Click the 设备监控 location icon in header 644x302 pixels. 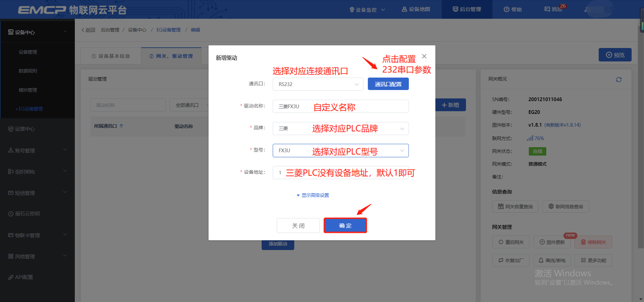tap(352, 10)
